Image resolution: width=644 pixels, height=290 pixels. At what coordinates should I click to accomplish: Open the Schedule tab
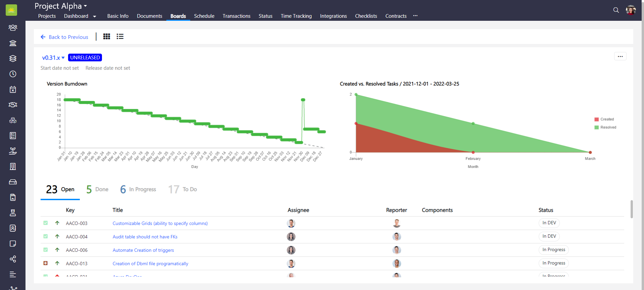click(x=204, y=16)
